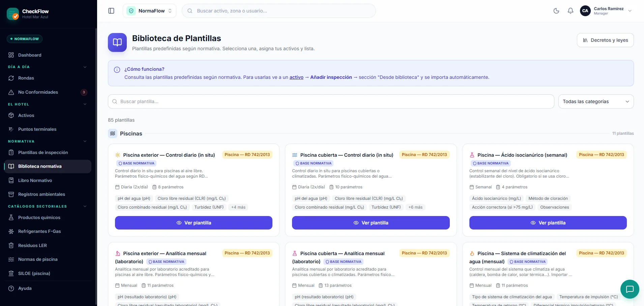644x306 pixels.
Task: Open Todas las categorías dropdown
Action: tap(596, 101)
